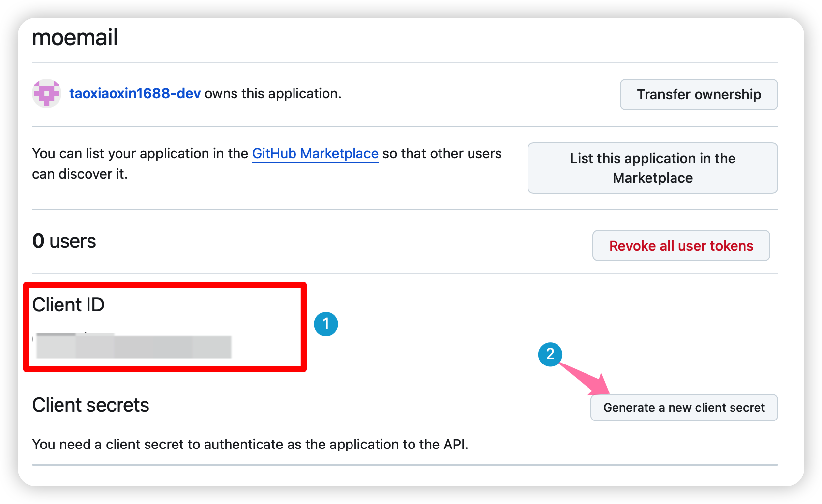Screen dimensions: 822x504
Task: Follow the GitHub Marketplace link
Action: coord(315,154)
